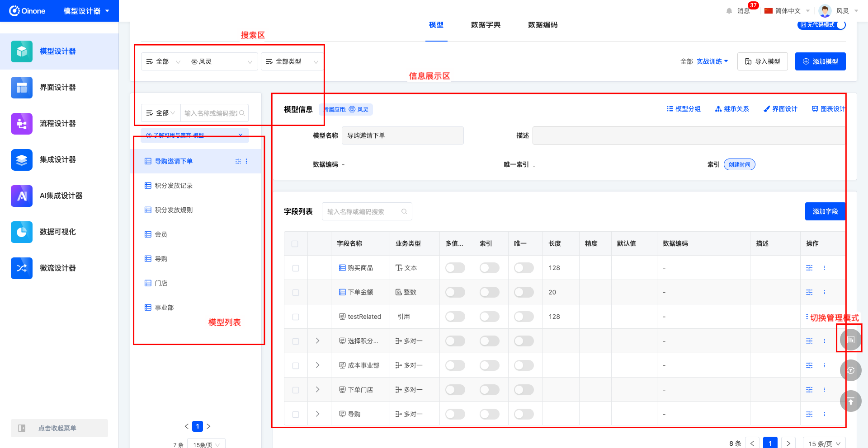Click the 字段列表 search input field

point(362,211)
